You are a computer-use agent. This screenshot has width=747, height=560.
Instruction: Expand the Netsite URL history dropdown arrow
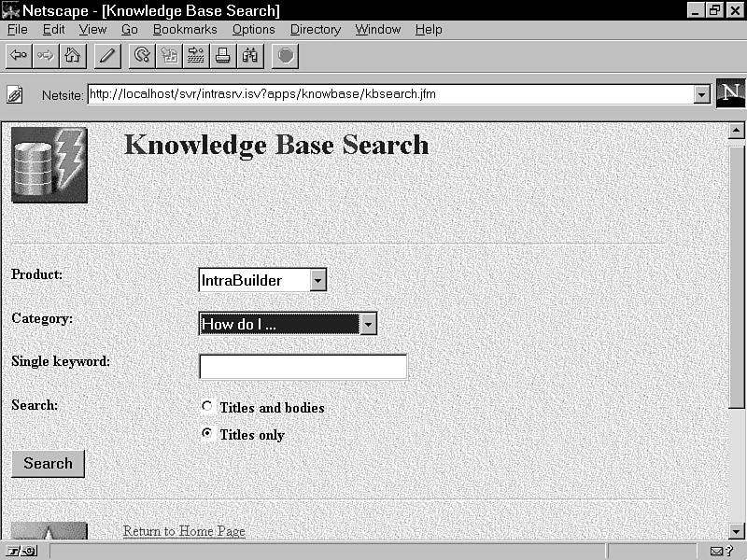(701, 94)
